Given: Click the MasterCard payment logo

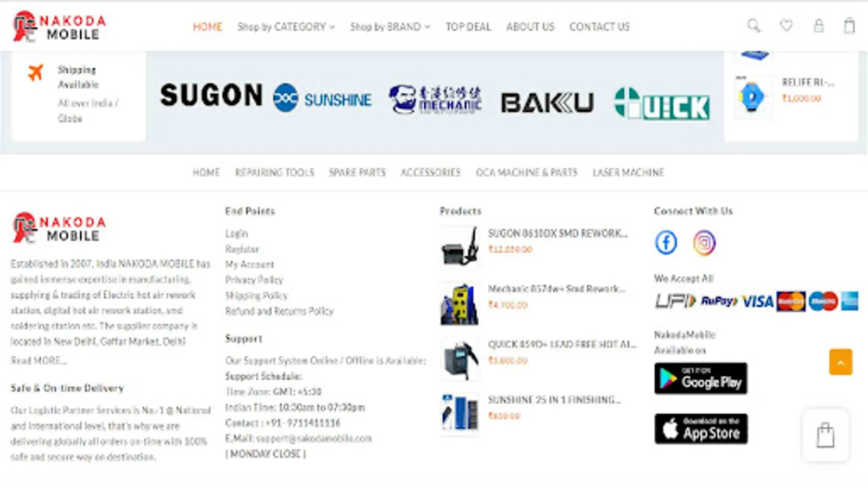Looking at the screenshot, I should 791,301.
